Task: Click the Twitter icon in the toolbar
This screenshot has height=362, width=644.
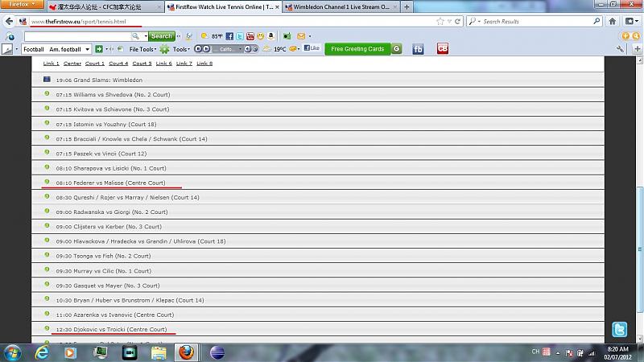Action: pos(240,36)
